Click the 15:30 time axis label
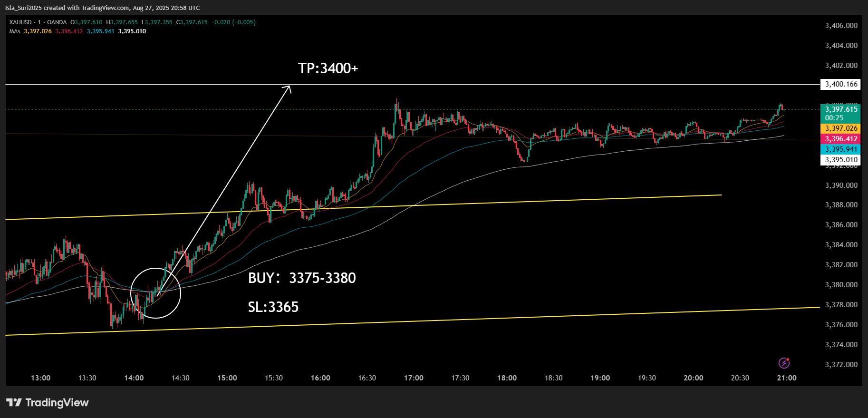Screen dimensions: 868x418 tap(274, 378)
